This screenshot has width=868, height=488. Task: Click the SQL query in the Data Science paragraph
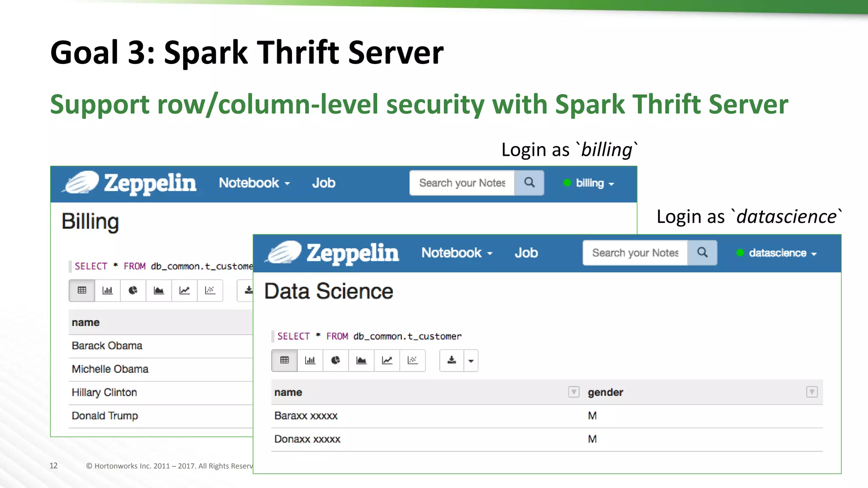(369, 336)
